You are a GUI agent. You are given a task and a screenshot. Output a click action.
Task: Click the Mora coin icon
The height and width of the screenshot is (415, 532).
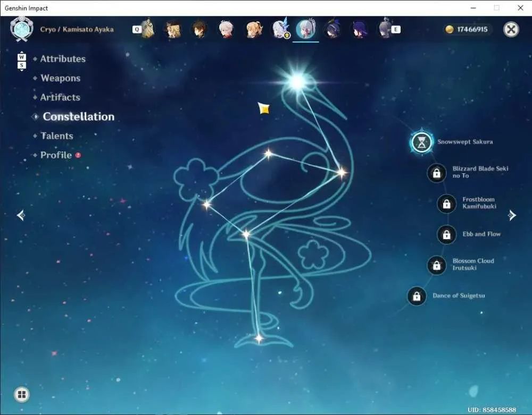450,29
